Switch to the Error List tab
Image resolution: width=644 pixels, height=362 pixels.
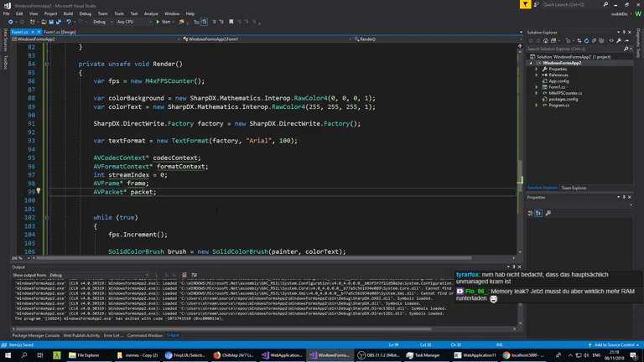[113, 335]
